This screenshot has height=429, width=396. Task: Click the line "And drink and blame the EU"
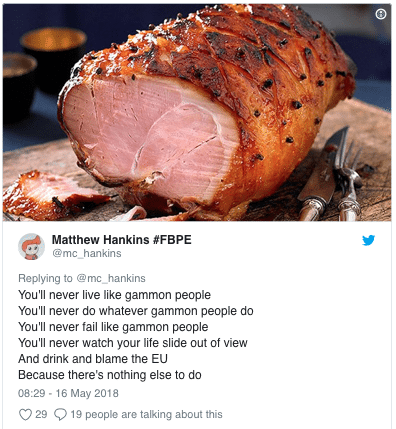(x=93, y=359)
